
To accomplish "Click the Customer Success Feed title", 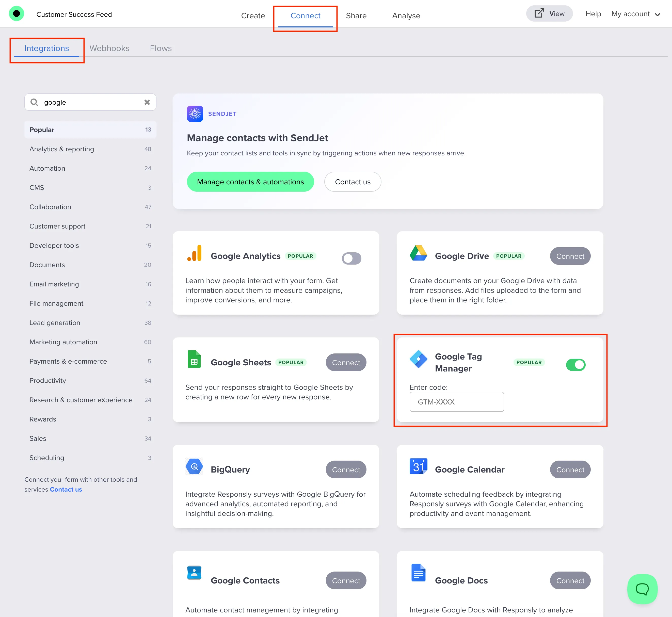I will point(74,14).
